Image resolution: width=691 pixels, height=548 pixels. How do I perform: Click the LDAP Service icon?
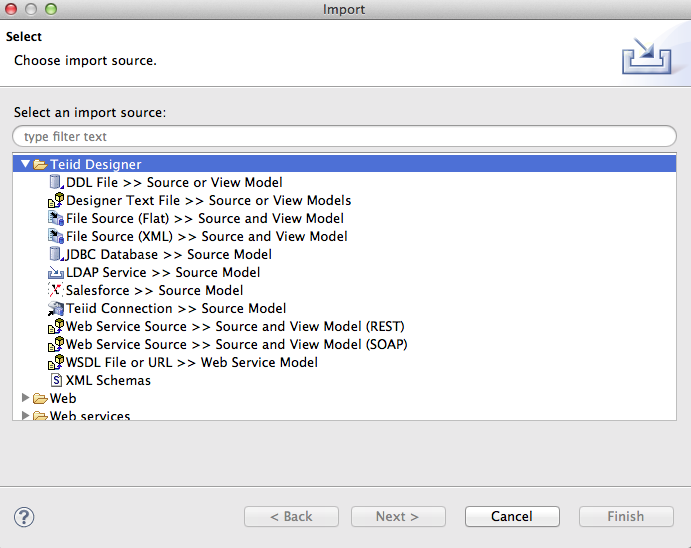tap(56, 272)
